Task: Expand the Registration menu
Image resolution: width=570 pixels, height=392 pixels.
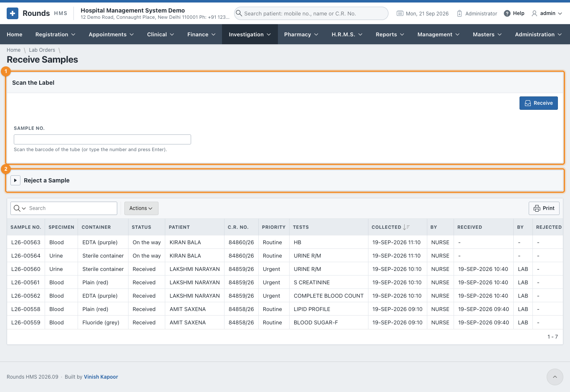Action: (x=55, y=34)
